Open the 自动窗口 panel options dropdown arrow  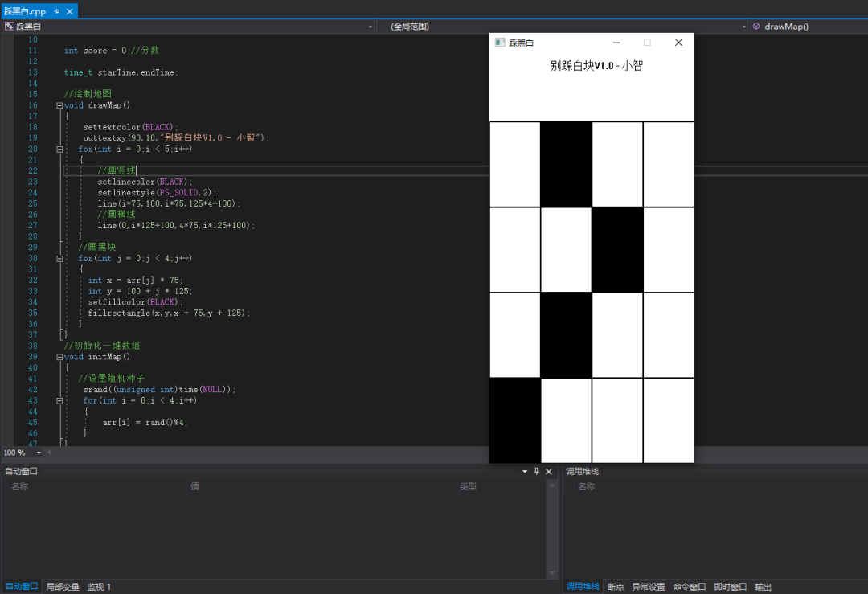point(525,471)
